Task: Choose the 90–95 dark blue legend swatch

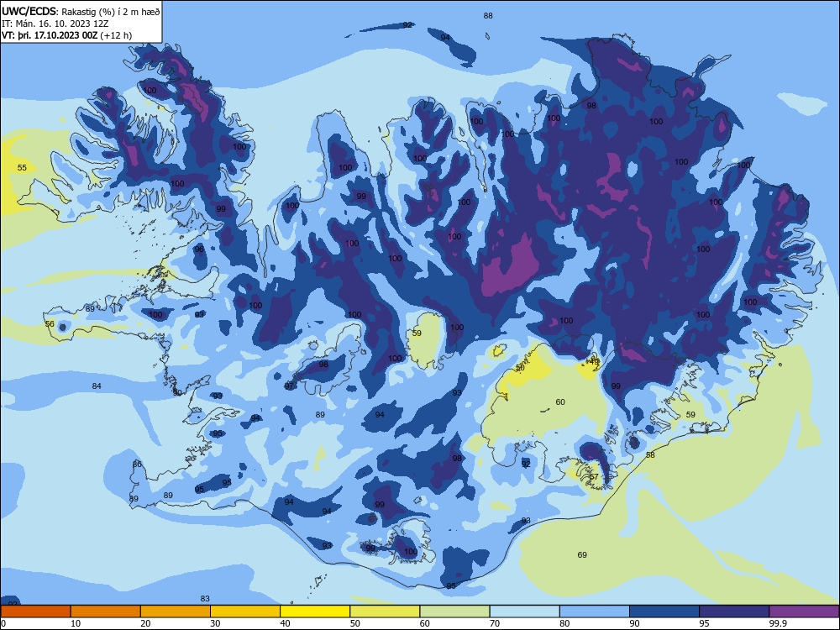Action: point(664,612)
